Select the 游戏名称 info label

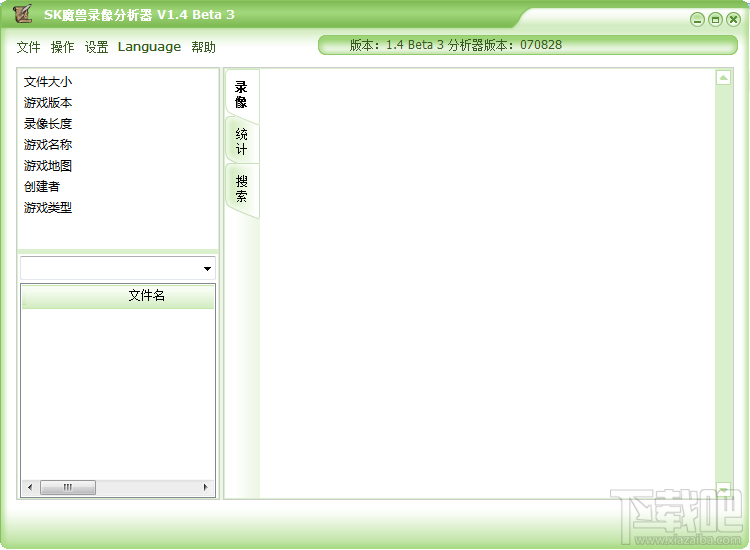click(x=48, y=144)
